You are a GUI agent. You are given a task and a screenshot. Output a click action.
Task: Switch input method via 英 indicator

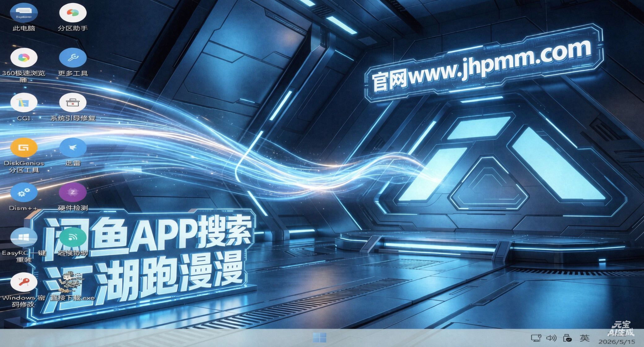click(585, 338)
